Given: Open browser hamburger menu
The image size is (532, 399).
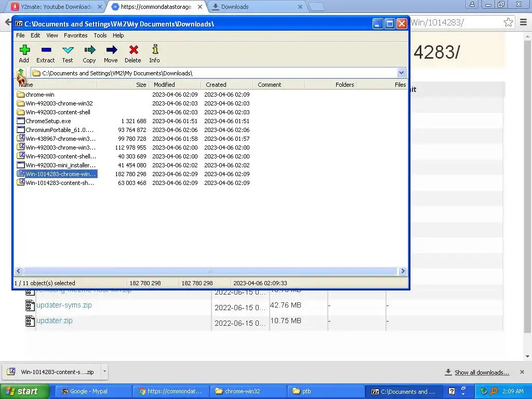Looking at the screenshot, I should click(x=524, y=22).
